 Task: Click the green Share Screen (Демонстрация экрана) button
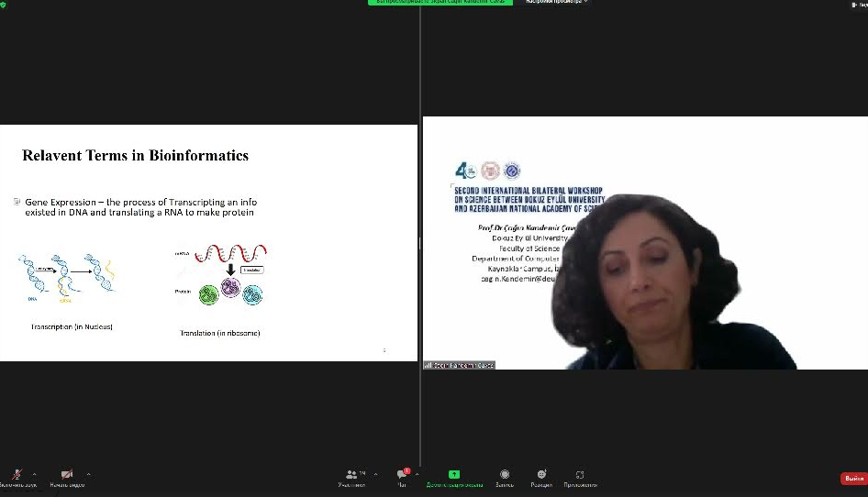(454, 478)
